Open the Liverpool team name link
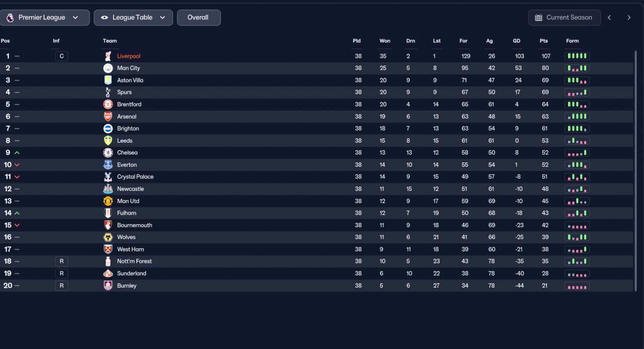Viewport: 644px width, 349px height. coord(129,56)
